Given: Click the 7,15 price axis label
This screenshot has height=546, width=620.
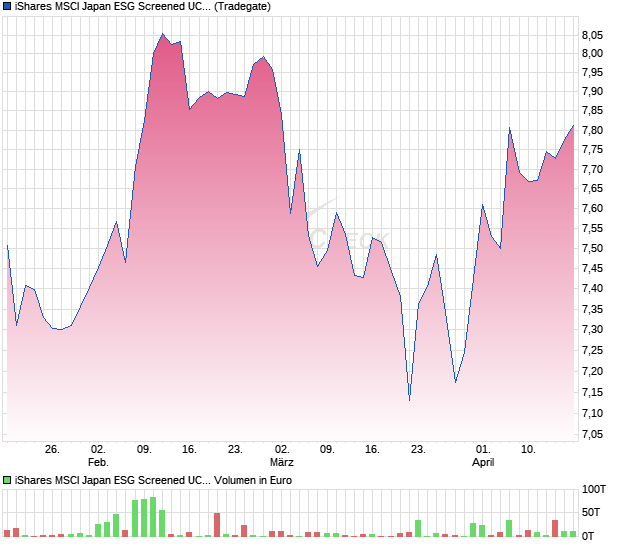Looking at the screenshot, I should tap(592, 392).
